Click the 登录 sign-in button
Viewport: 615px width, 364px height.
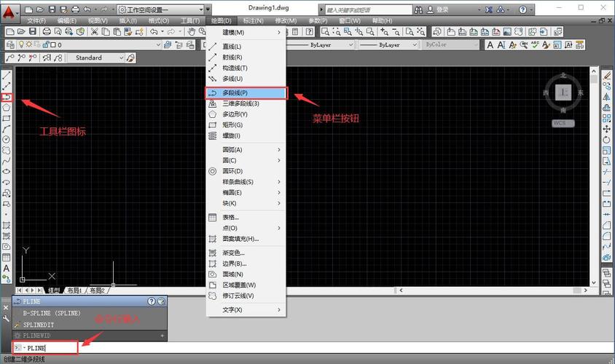coord(442,9)
